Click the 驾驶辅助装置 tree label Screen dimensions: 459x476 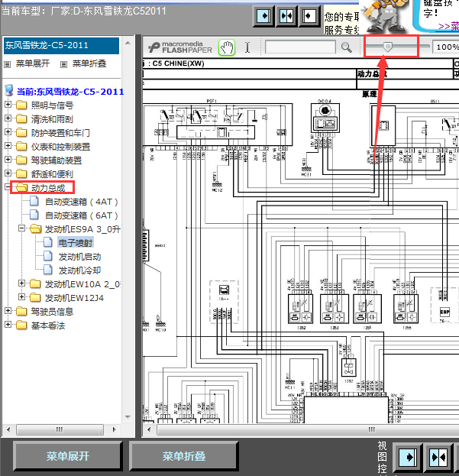coord(57,160)
